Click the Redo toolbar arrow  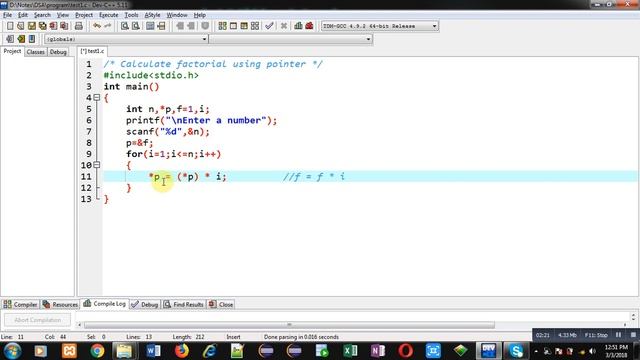pyautogui.click(x=108, y=26)
